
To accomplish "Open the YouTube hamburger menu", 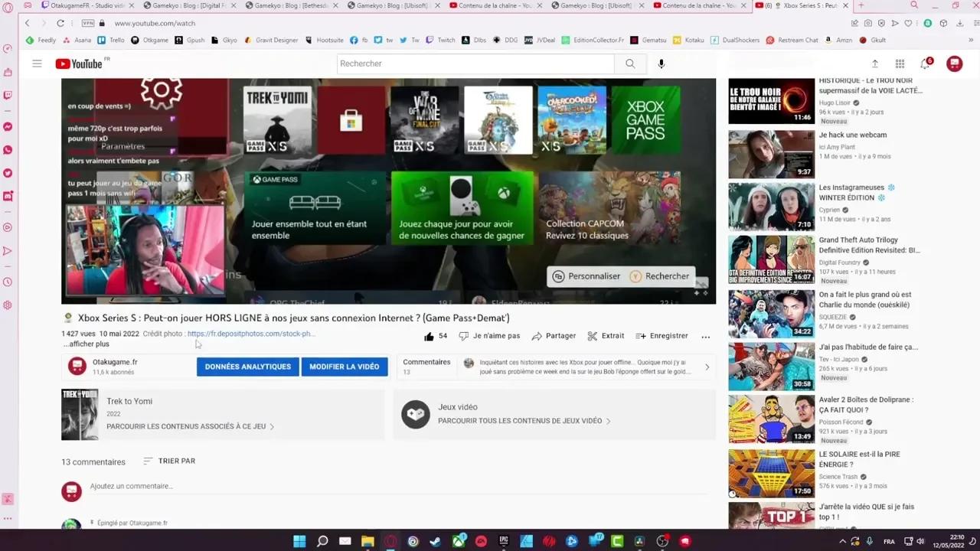I will point(37,64).
